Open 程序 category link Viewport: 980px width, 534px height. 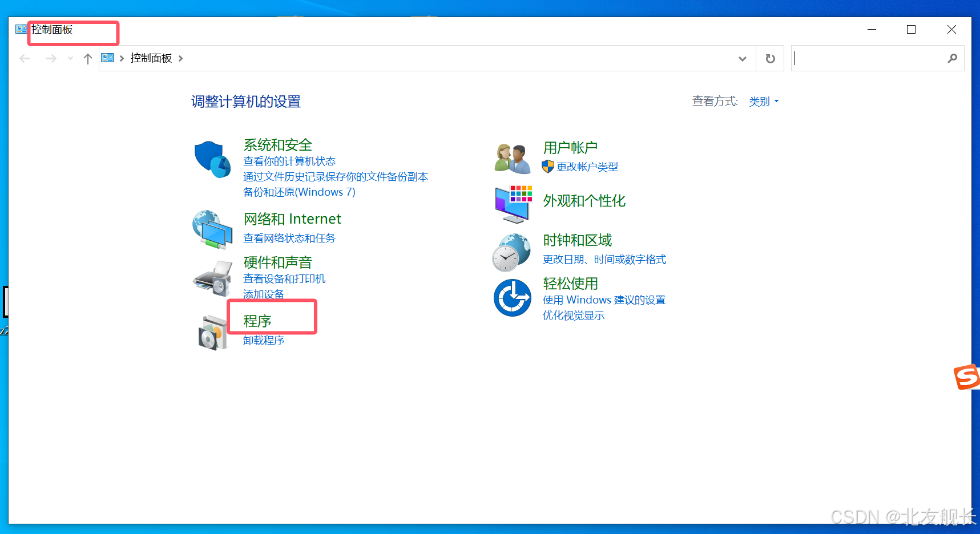pyautogui.click(x=257, y=321)
